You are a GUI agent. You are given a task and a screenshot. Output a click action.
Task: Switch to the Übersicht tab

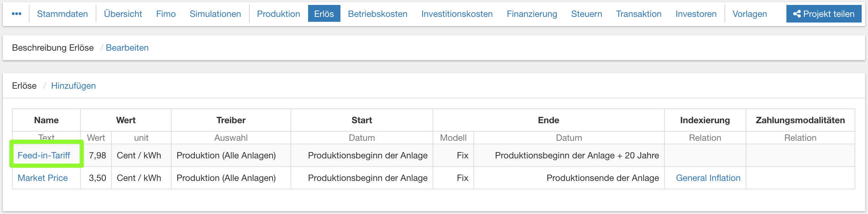point(123,14)
